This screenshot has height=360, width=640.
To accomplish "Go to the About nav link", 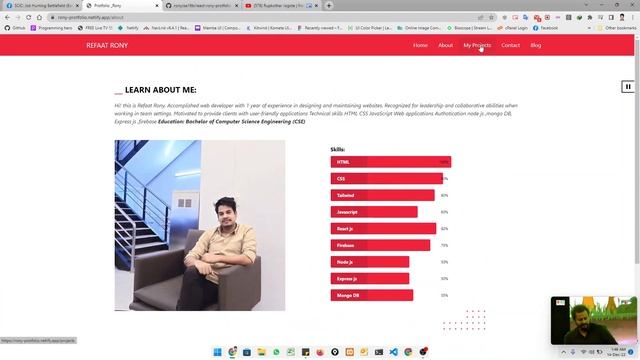I will pyautogui.click(x=445, y=45).
